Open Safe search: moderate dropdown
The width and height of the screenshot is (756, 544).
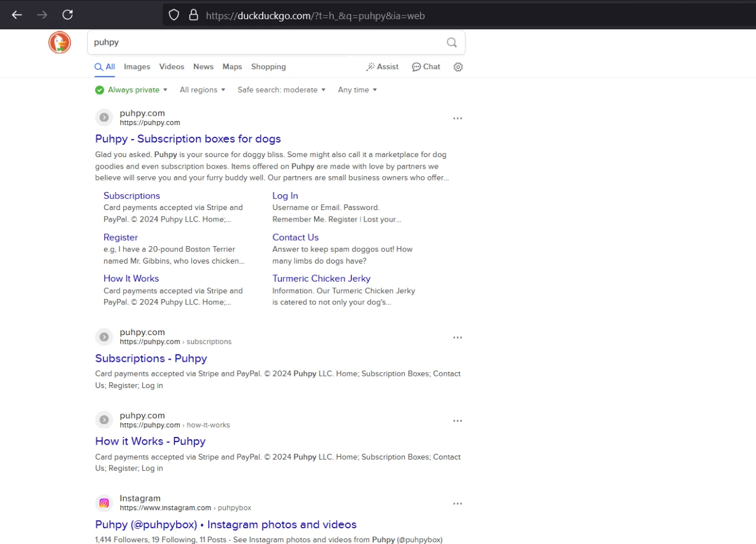coord(281,90)
